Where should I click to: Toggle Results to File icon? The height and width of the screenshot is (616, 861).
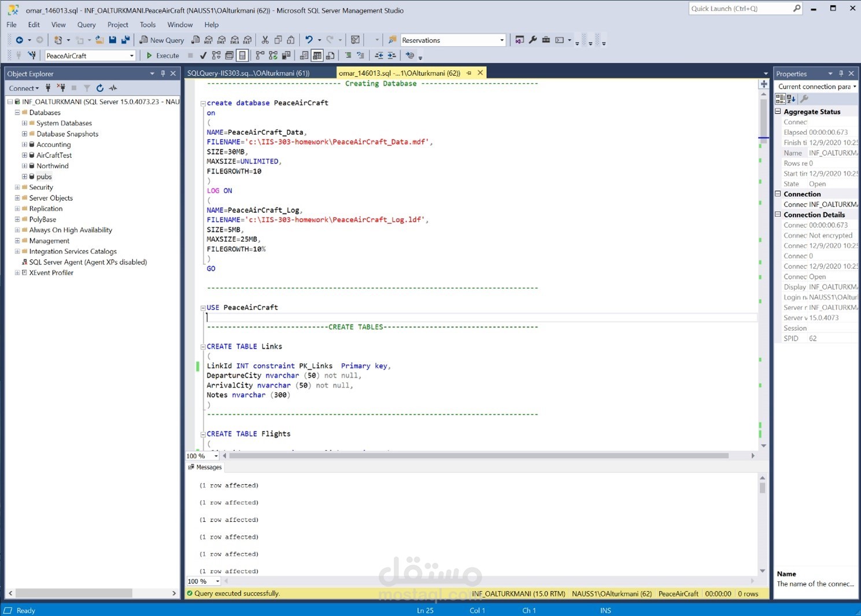[330, 56]
